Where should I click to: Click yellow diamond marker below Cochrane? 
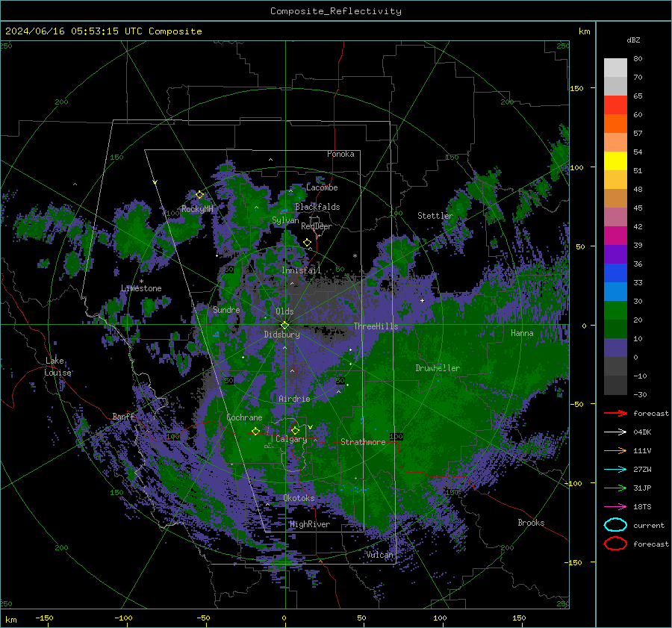255,432
